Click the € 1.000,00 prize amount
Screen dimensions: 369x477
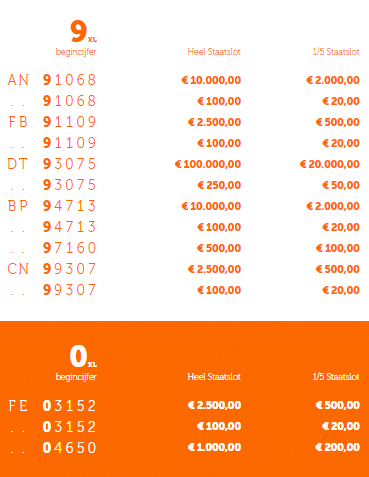click(x=214, y=447)
